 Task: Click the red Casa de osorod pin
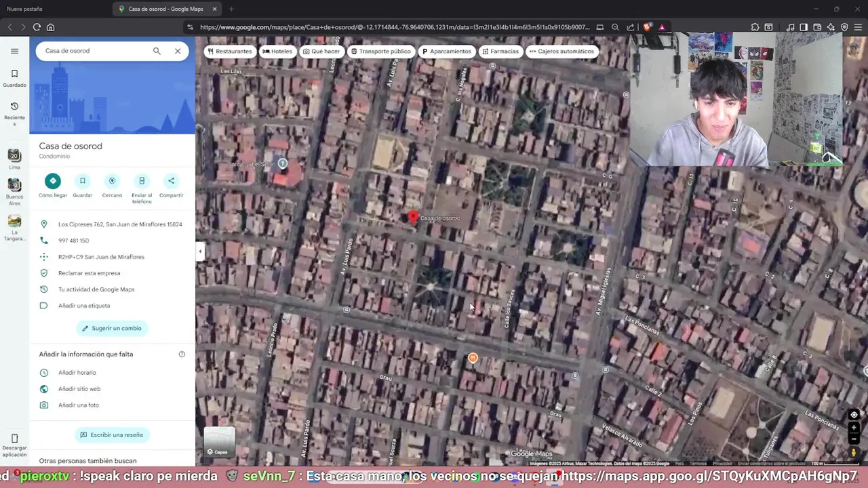pyautogui.click(x=412, y=217)
